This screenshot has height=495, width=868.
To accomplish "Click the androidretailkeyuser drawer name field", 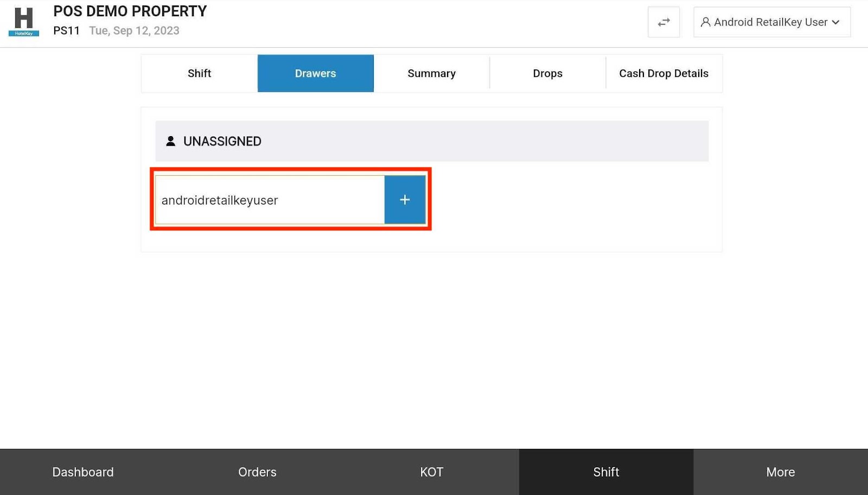I will point(270,200).
